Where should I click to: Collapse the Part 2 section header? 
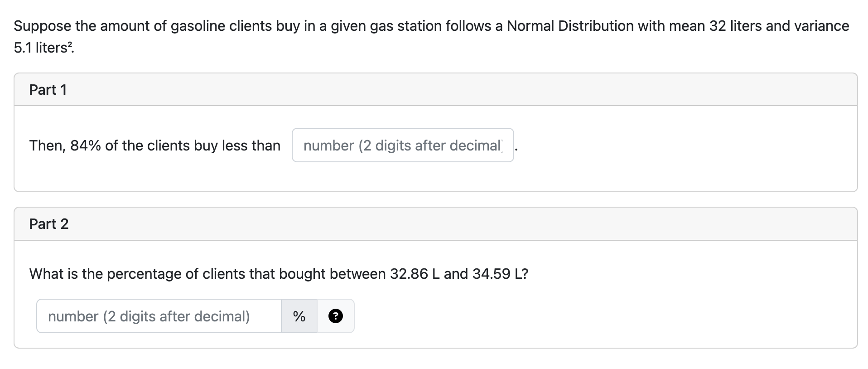click(49, 223)
